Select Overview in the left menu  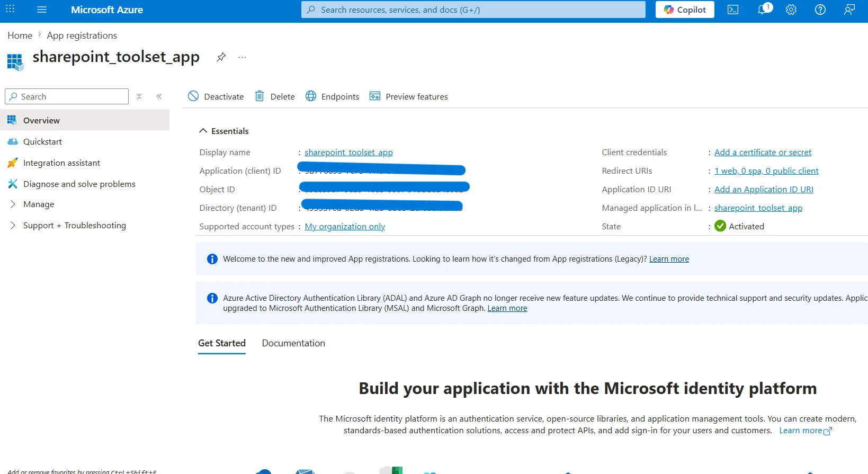85,120
